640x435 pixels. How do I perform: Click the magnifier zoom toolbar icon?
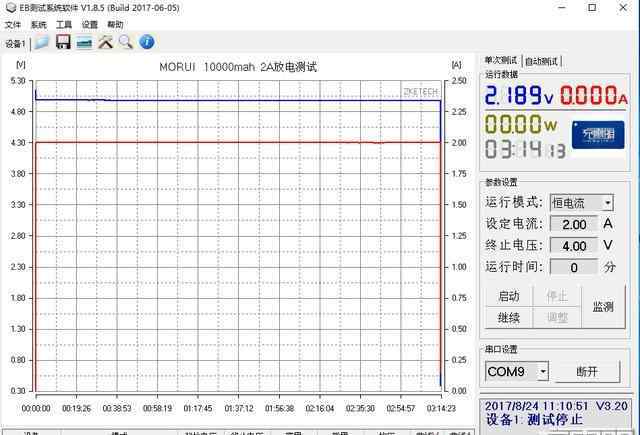point(126,42)
